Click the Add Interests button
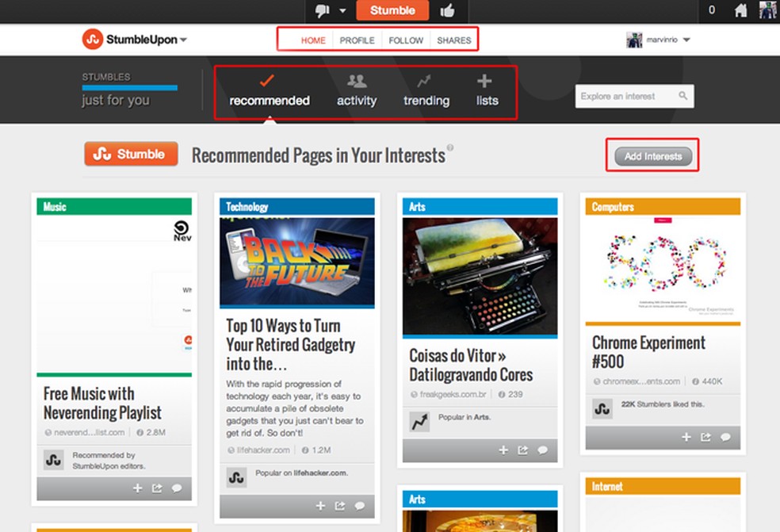The image size is (780, 532). [652, 156]
